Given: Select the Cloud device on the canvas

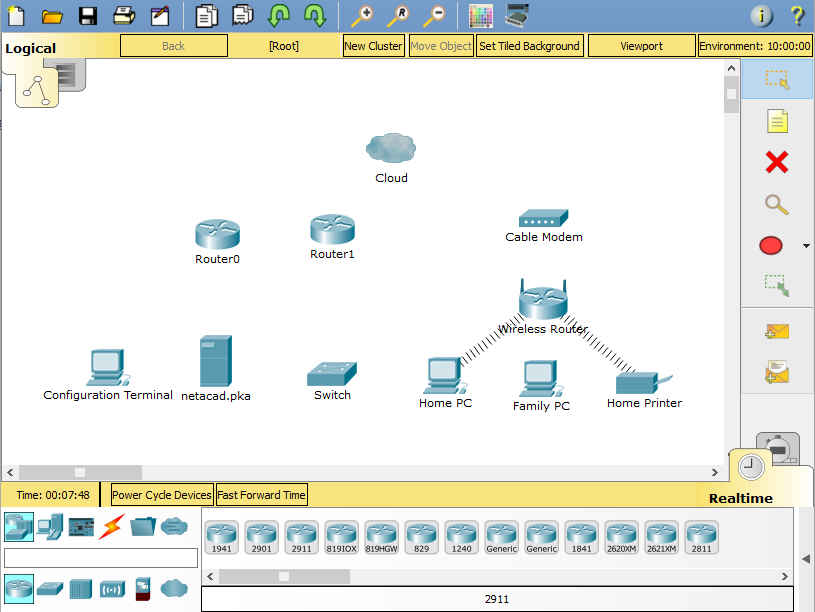Looking at the screenshot, I should 391,149.
